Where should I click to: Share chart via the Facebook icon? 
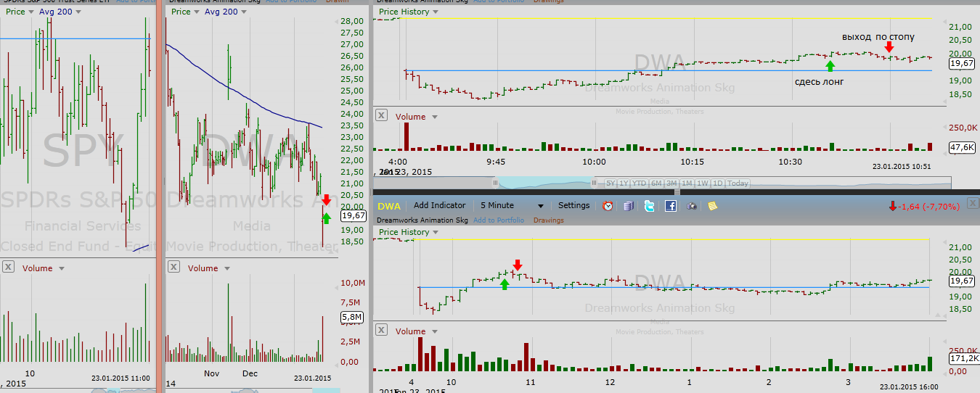tap(670, 206)
